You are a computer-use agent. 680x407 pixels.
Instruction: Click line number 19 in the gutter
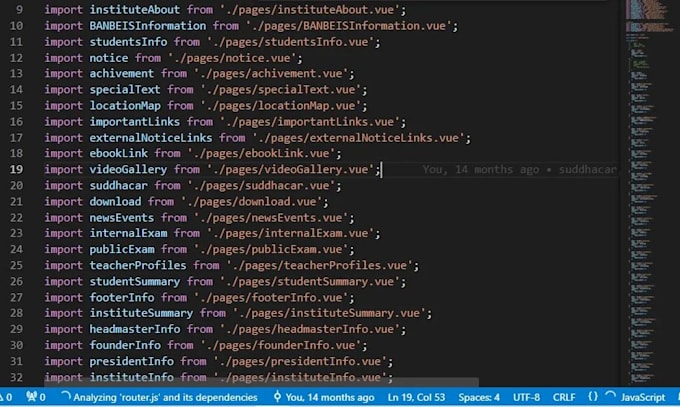(16, 169)
